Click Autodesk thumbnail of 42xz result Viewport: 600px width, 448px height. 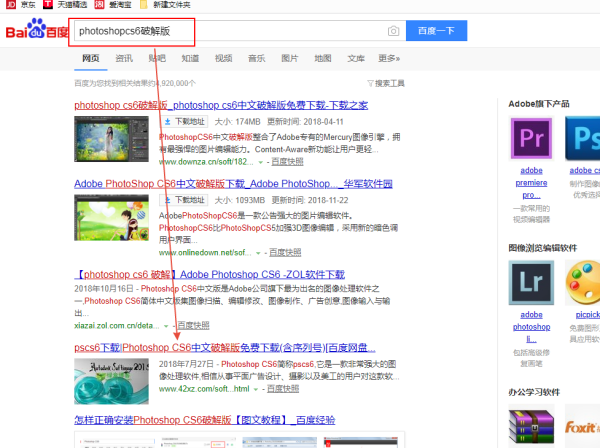(111, 381)
